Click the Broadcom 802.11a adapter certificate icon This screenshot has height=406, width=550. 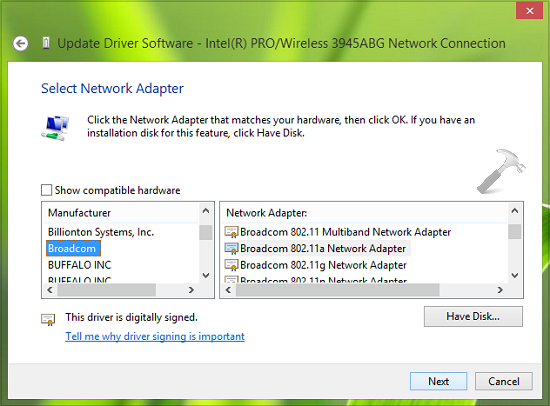[x=231, y=248]
